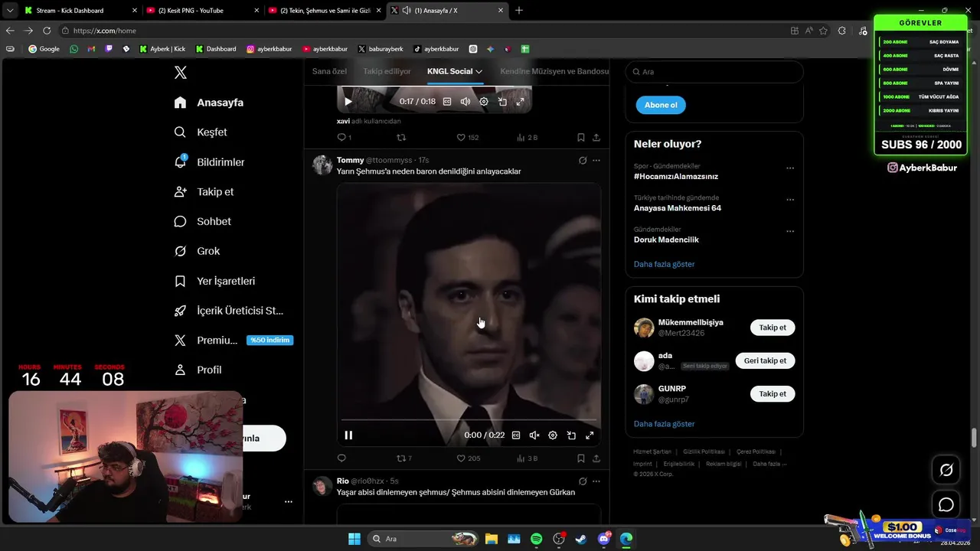The height and width of the screenshot is (551, 980).
Task: Seek on Tommy's video progress bar
Action: 469,419
